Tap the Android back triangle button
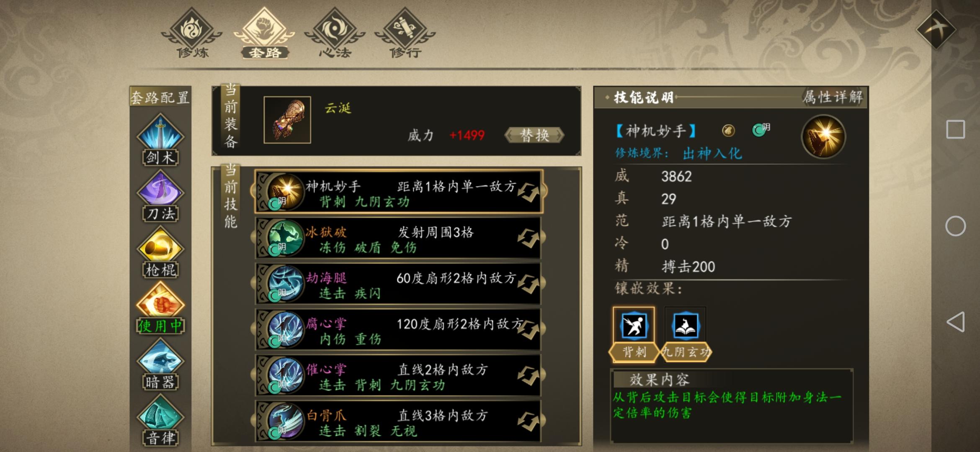The image size is (980, 452). pyautogui.click(x=955, y=322)
